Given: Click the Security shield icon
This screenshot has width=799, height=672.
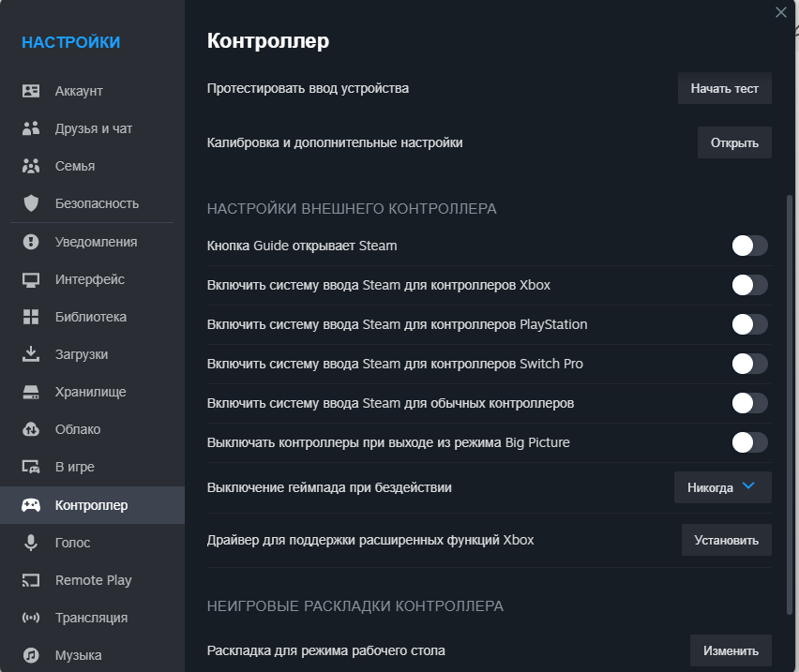Looking at the screenshot, I should (x=31, y=203).
